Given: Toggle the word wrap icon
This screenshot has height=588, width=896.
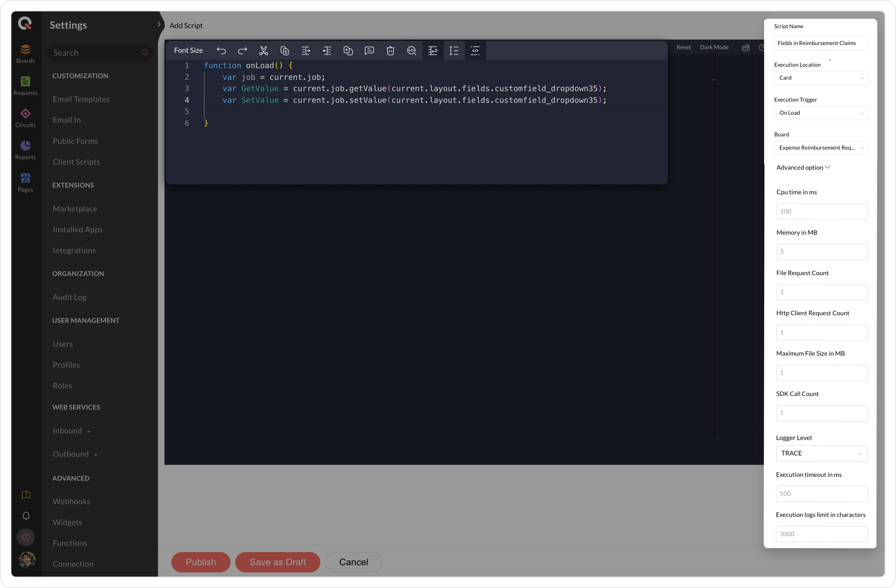Looking at the screenshot, I should 433,50.
